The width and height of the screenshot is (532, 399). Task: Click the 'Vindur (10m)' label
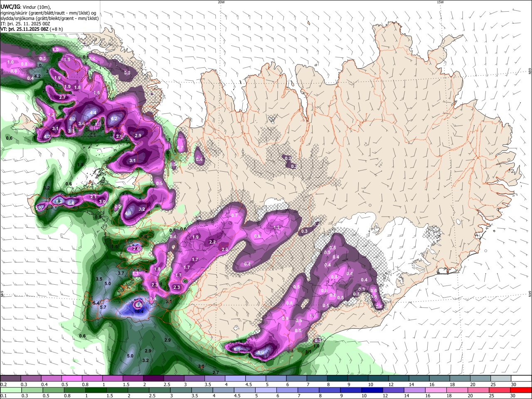tap(37, 7)
